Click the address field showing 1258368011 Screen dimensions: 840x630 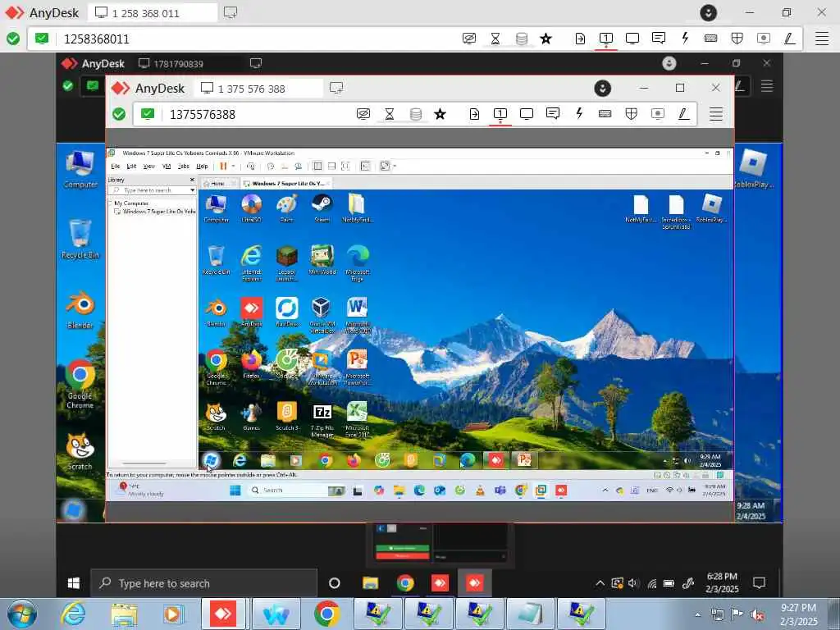[x=257, y=39]
